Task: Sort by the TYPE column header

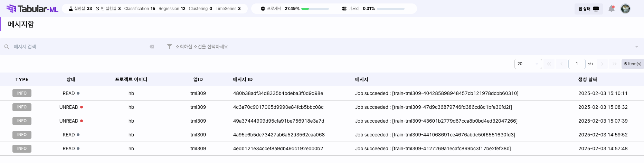Action: coord(22,79)
